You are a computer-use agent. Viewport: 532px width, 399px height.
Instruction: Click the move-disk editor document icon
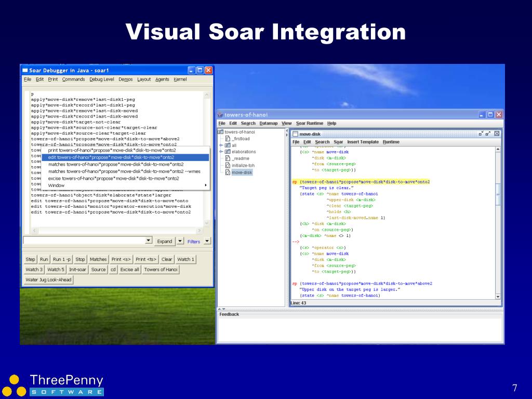click(295, 134)
